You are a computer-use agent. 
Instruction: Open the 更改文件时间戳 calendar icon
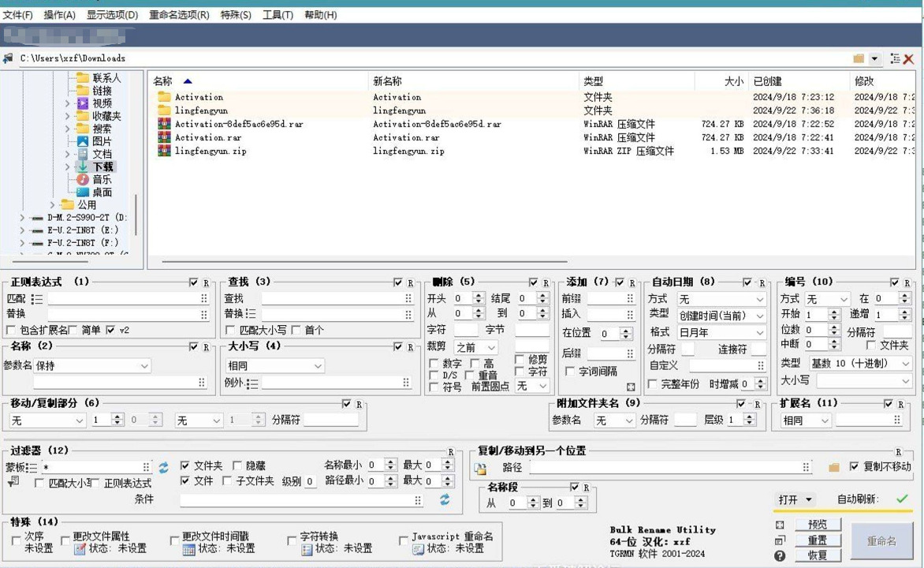(x=188, y=549)
